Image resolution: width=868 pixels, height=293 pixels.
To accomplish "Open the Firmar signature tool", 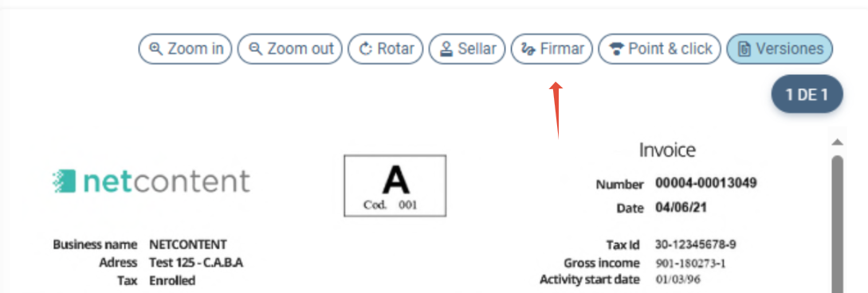I will coord(552,49).
